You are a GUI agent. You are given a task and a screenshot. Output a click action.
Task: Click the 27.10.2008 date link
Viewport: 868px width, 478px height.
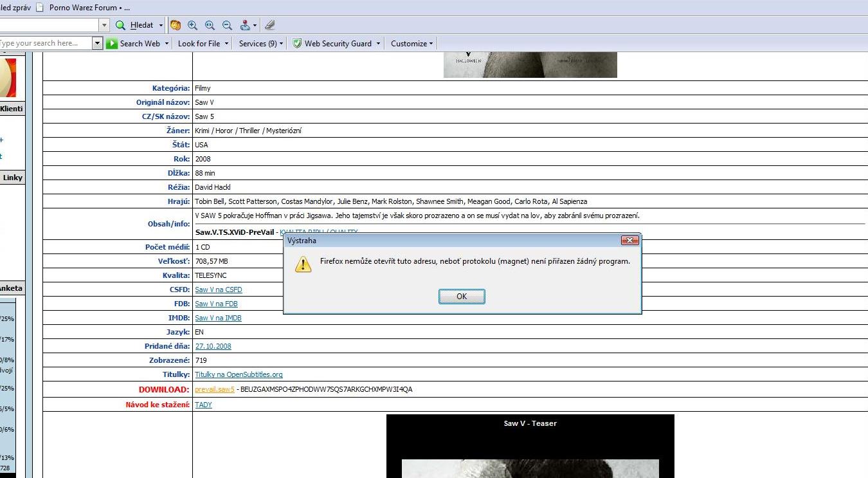213,346
